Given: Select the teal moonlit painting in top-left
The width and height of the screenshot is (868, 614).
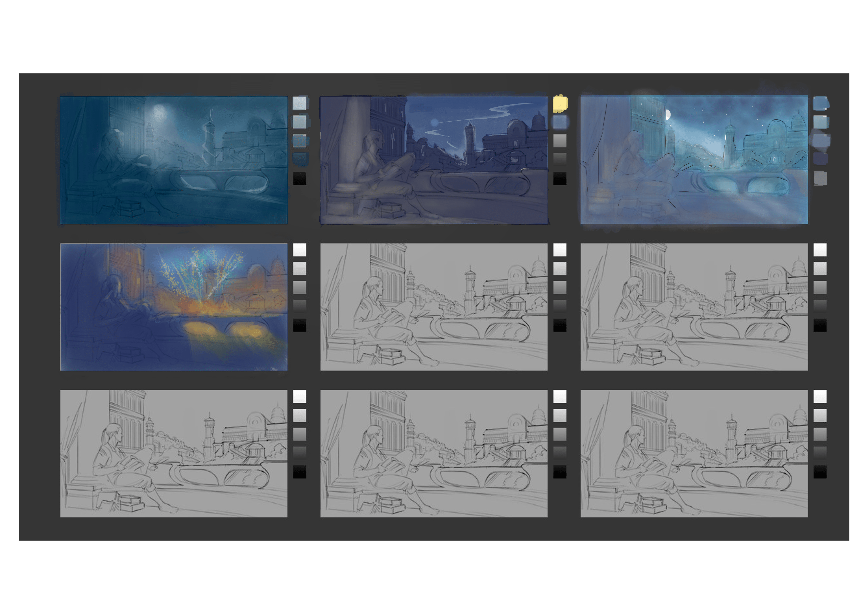Looking at the screenshot, I should click(174, 160).
